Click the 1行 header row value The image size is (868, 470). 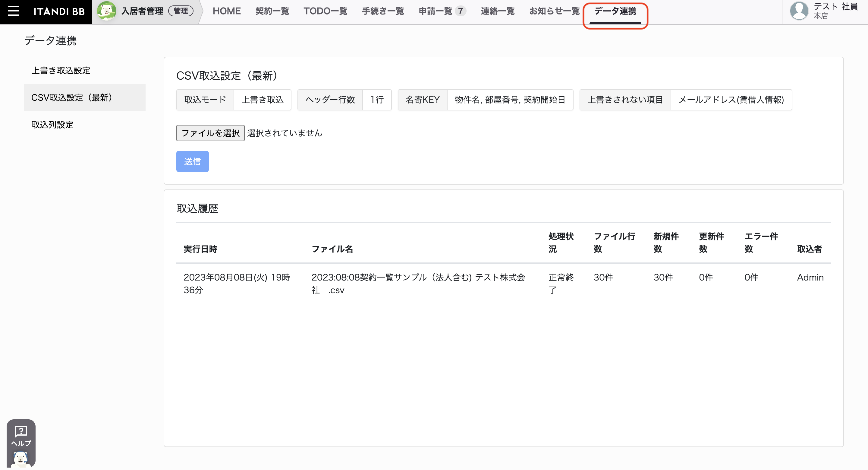[x=377, y=100]
